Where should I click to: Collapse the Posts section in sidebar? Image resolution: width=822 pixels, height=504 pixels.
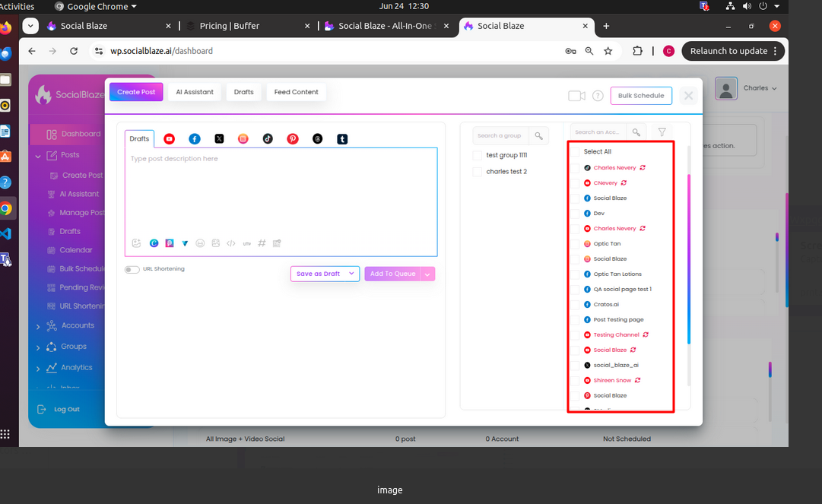[x=38, y=156]
